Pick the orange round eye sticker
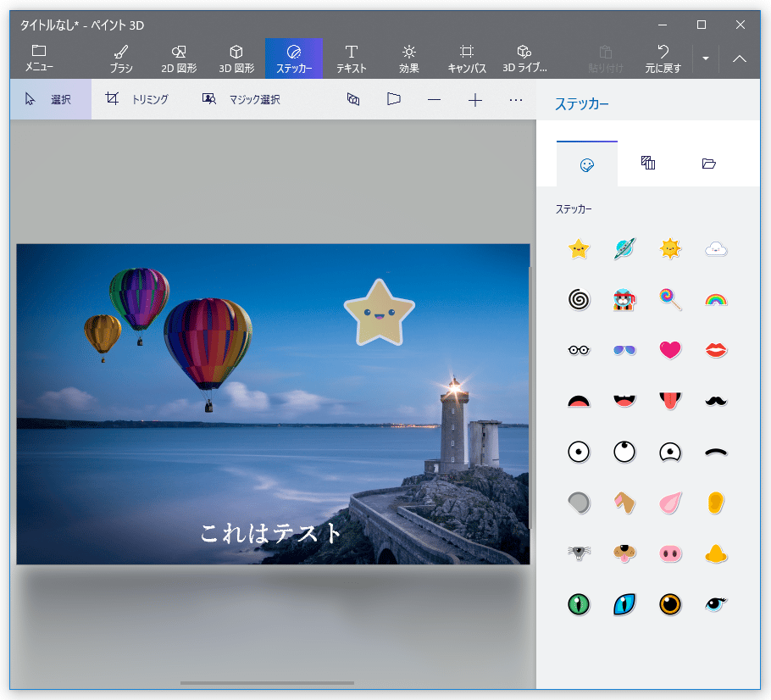The height and width of the screenshot is (700, 771). 670,604
